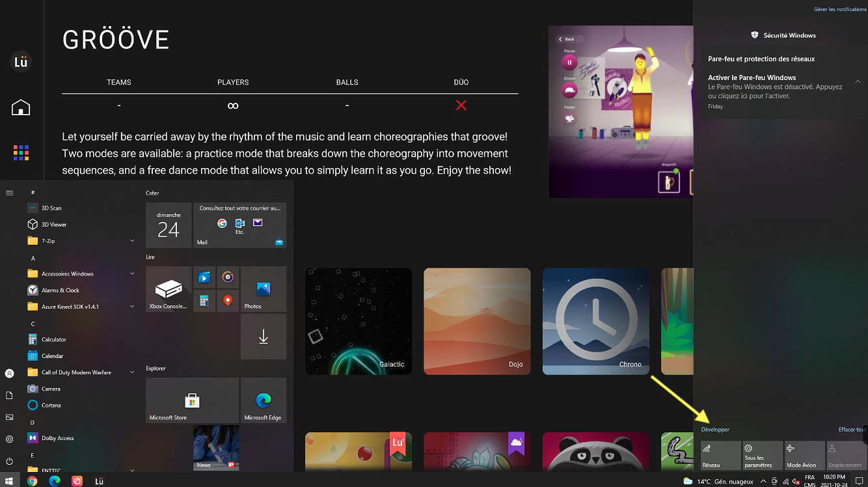Go to Lü home screen icon
Screen dimensions: 868x487
coord(21,107)
